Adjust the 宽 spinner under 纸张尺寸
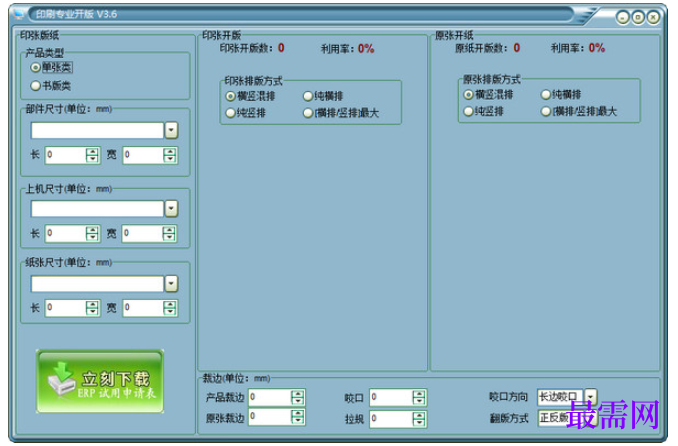The height and width of the screenshot is (446, 678). [170, 308]
